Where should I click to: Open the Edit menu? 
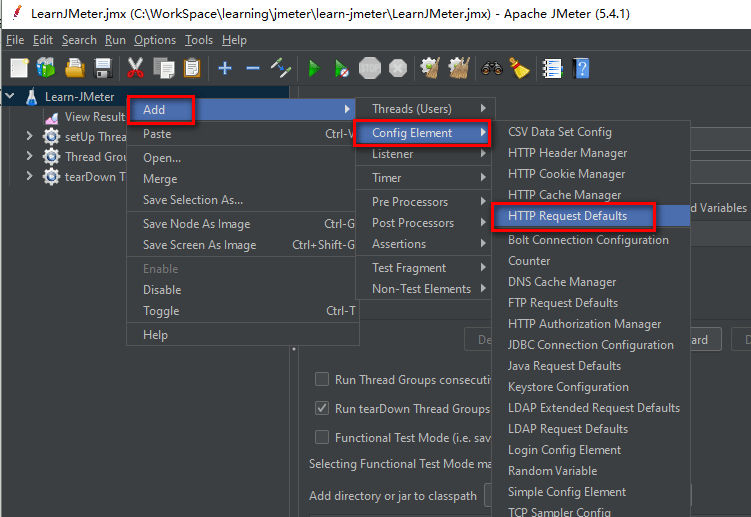(x=43, y=40)
